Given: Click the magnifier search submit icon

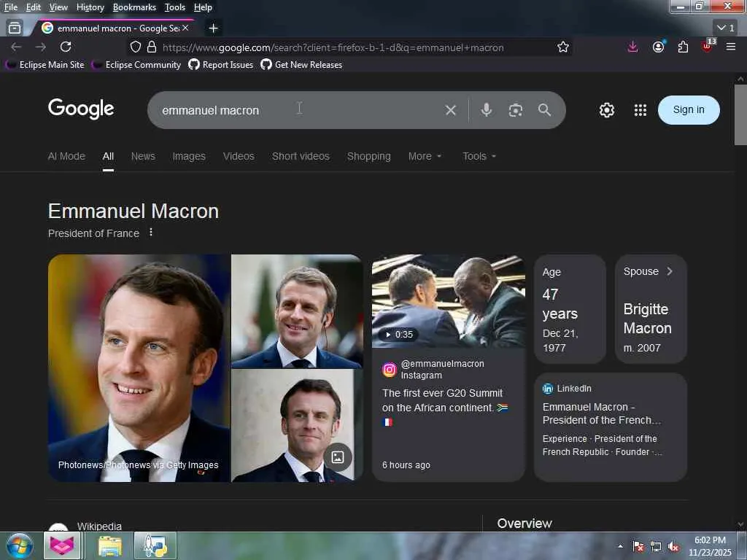Looking at the screenshot, I should pos(544,110).
